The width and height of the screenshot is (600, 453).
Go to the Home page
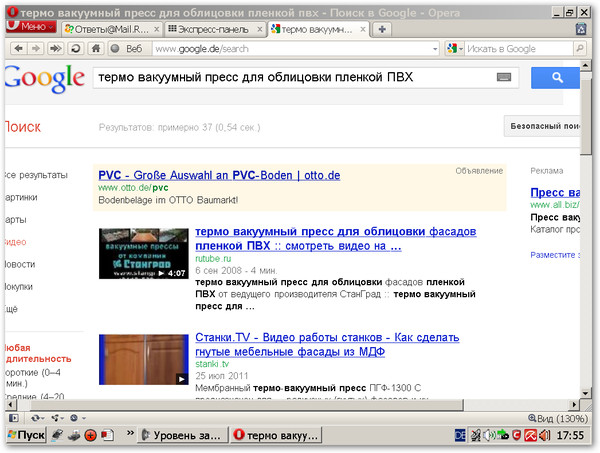[x=96, y=49]
